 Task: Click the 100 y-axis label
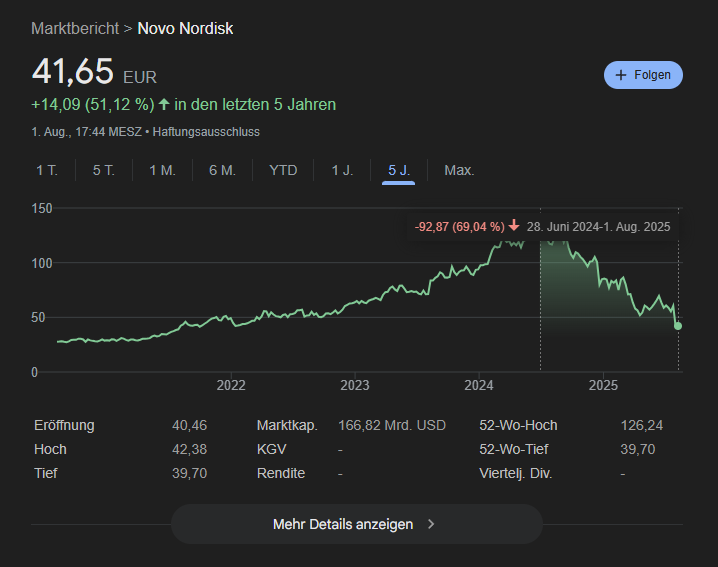[x=42, y=263]
